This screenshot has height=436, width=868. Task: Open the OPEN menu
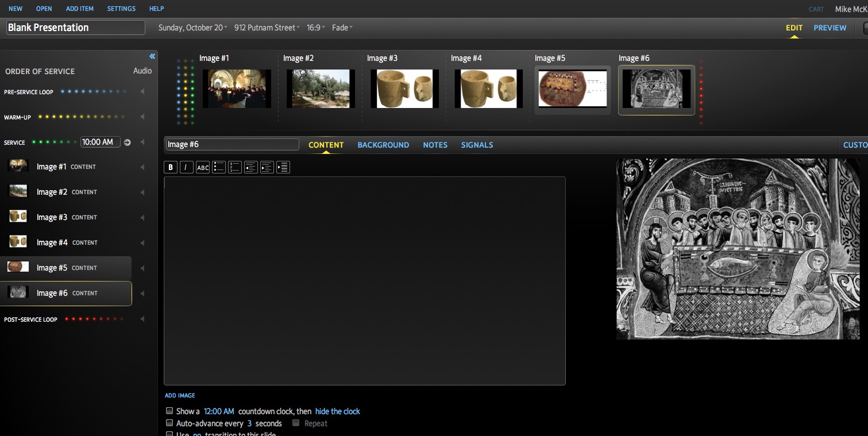click(44, 9)
